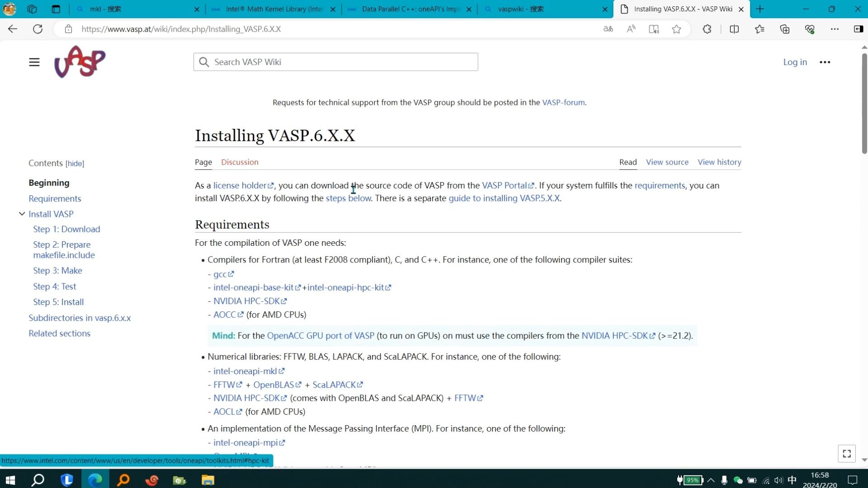Open the AOCC compiler link
Image resolution: width=868 pixels, height=488 pixels.
pos(228,314)
